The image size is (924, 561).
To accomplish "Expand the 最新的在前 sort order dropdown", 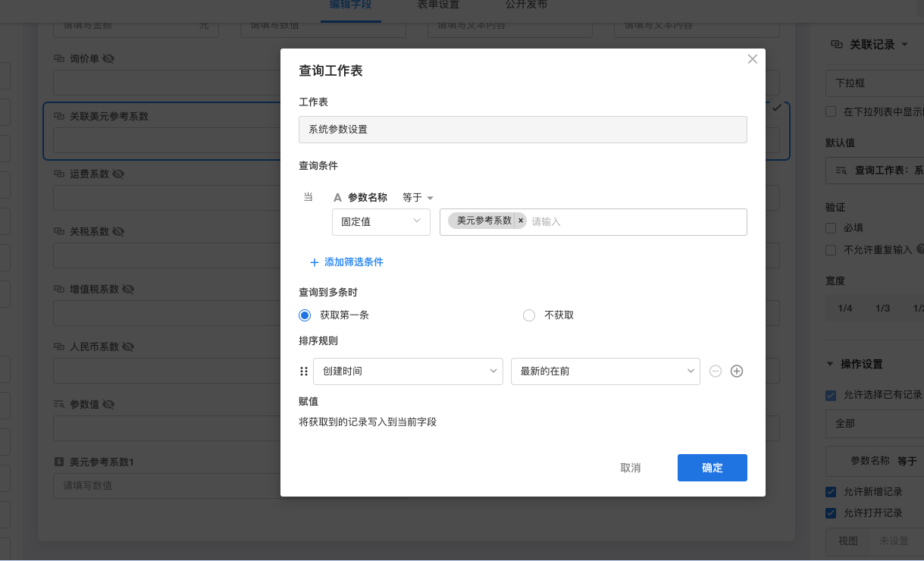I will click(605, 371).
